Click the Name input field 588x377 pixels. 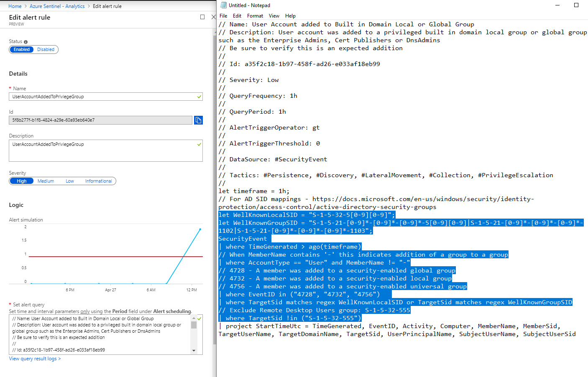pos(106,97)
